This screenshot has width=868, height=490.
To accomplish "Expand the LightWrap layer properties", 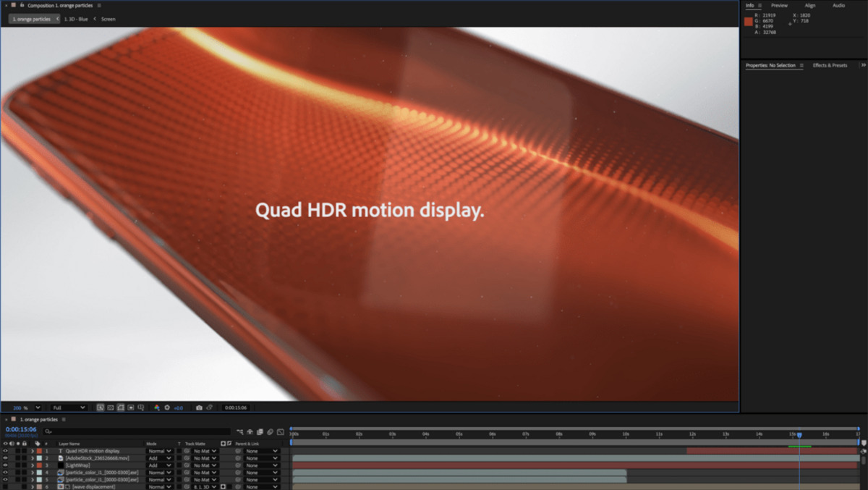I will click(33, 465).
